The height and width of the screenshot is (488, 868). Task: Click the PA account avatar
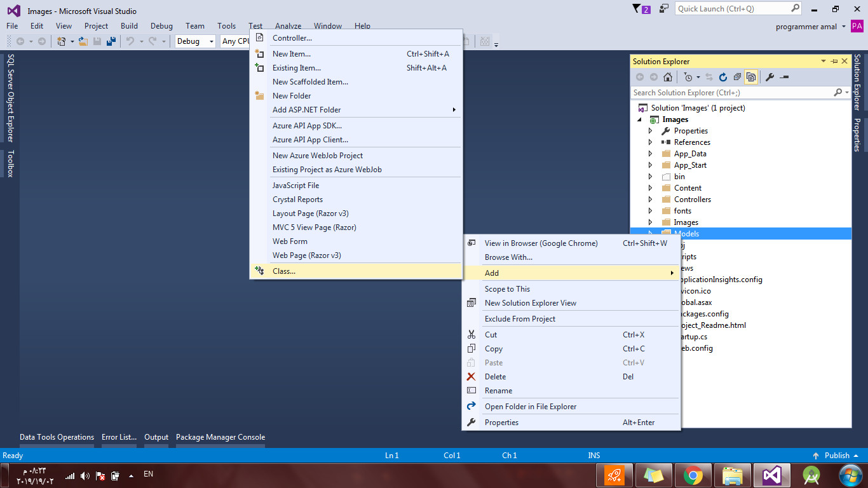click(857, 26)
